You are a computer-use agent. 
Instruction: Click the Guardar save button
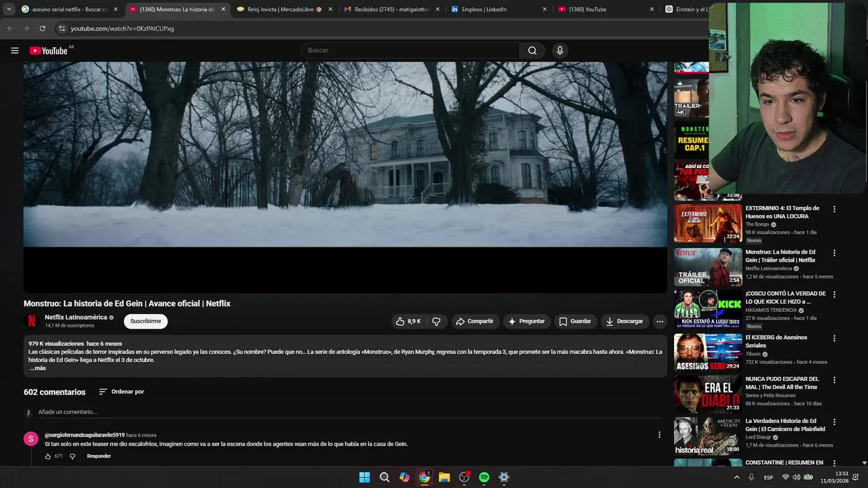tap(575, 321)
